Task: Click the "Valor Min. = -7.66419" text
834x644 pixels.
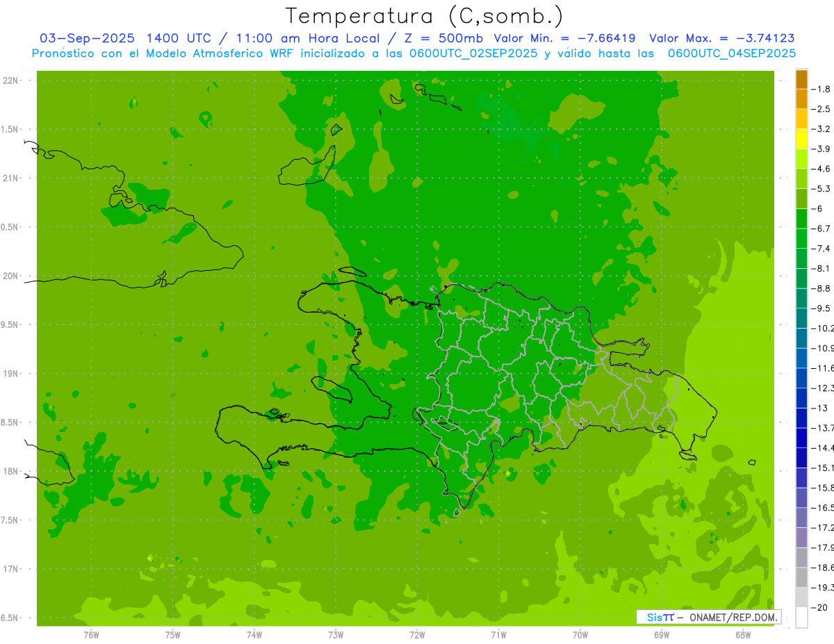Action: click(564, 38)
